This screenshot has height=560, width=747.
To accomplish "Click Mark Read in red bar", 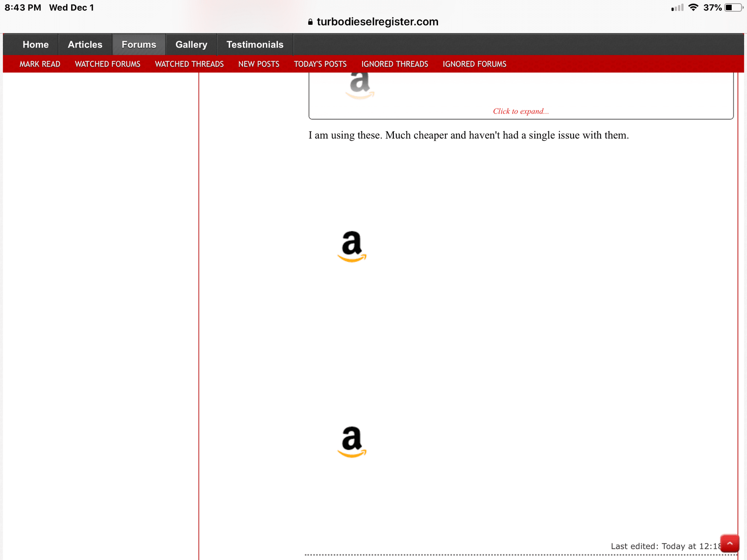I will pos(40,64).
